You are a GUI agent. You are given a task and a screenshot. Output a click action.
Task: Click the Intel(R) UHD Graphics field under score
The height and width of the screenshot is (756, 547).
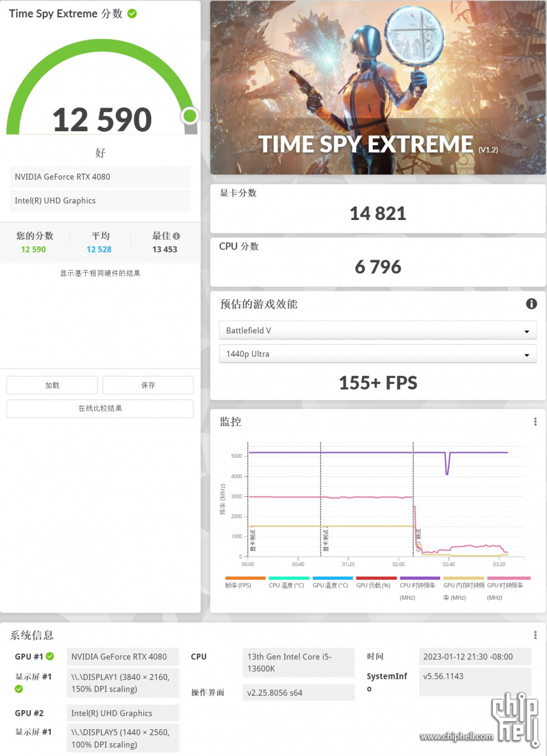click(100, 200)
